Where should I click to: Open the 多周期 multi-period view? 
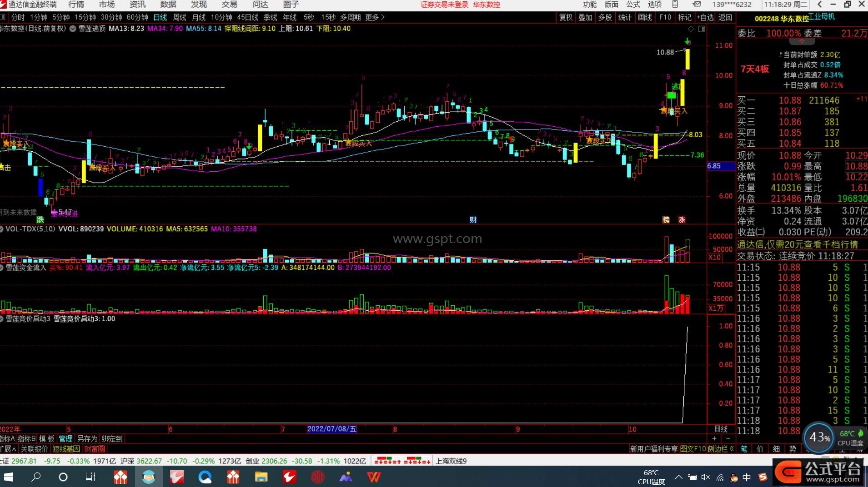pyautogui.click(x=350, y=17)
